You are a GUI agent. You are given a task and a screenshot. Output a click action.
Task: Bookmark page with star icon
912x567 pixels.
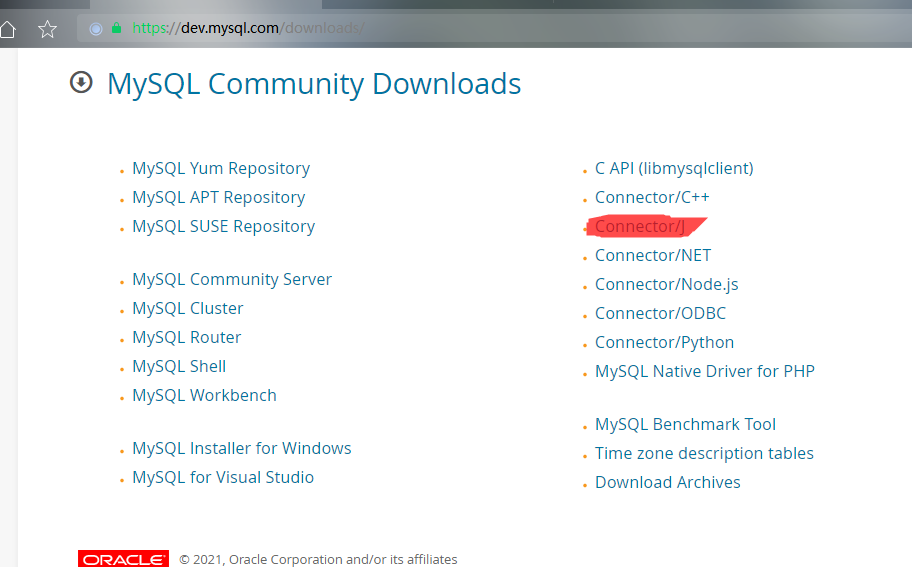[x=47, y=28]
